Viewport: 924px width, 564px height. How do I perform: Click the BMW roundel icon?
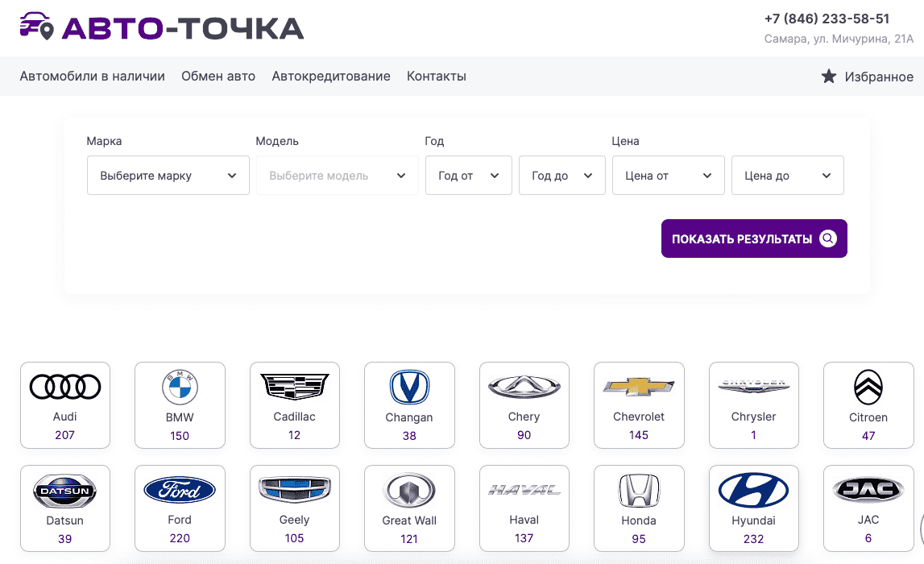tap(180, 387)
